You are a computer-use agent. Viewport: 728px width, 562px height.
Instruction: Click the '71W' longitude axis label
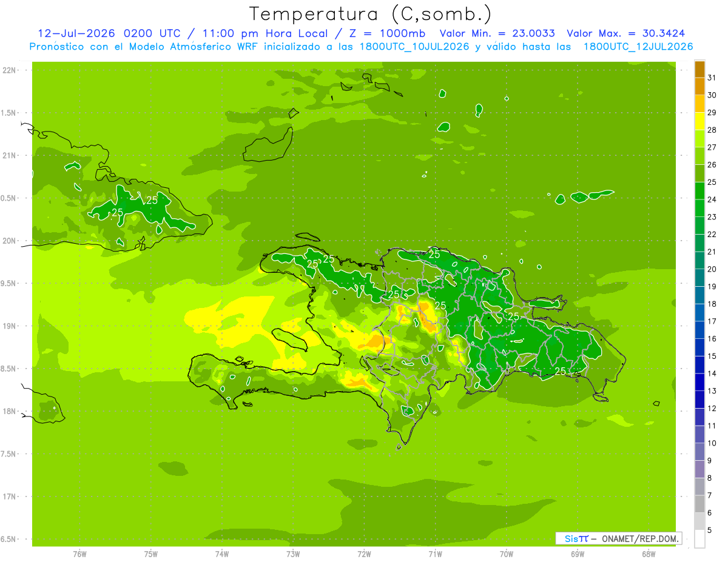pos(435,554)
